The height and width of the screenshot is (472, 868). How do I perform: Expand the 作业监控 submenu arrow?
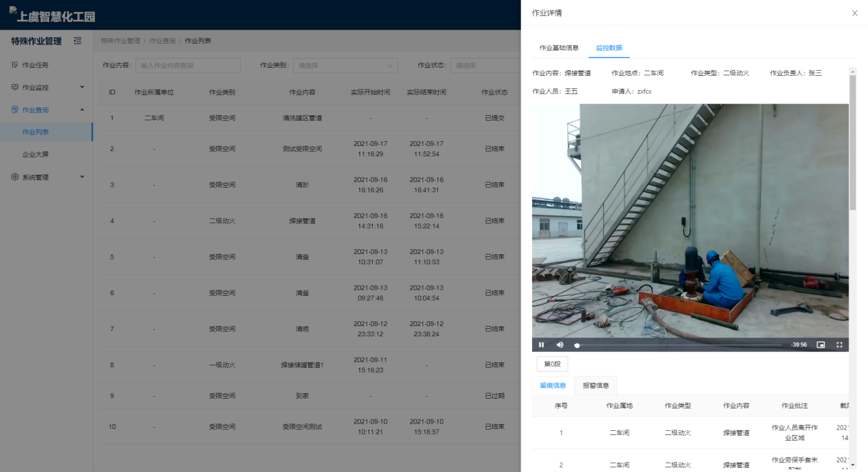tap(82, 87)
